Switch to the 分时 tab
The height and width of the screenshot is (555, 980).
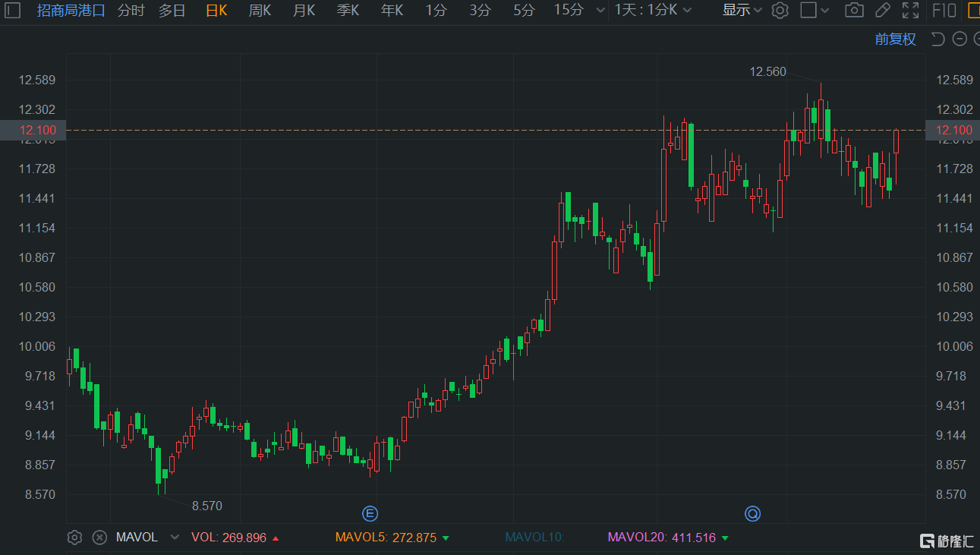(x=131, y=11)
